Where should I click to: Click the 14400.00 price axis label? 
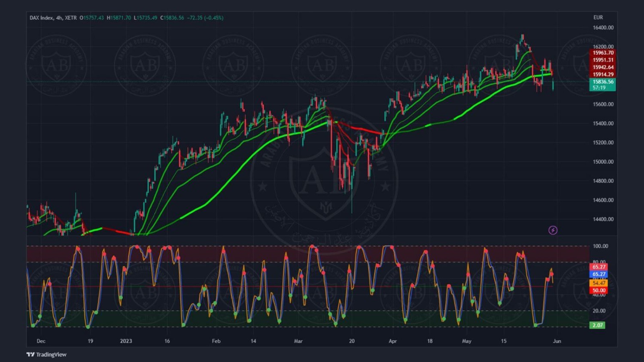603,219
